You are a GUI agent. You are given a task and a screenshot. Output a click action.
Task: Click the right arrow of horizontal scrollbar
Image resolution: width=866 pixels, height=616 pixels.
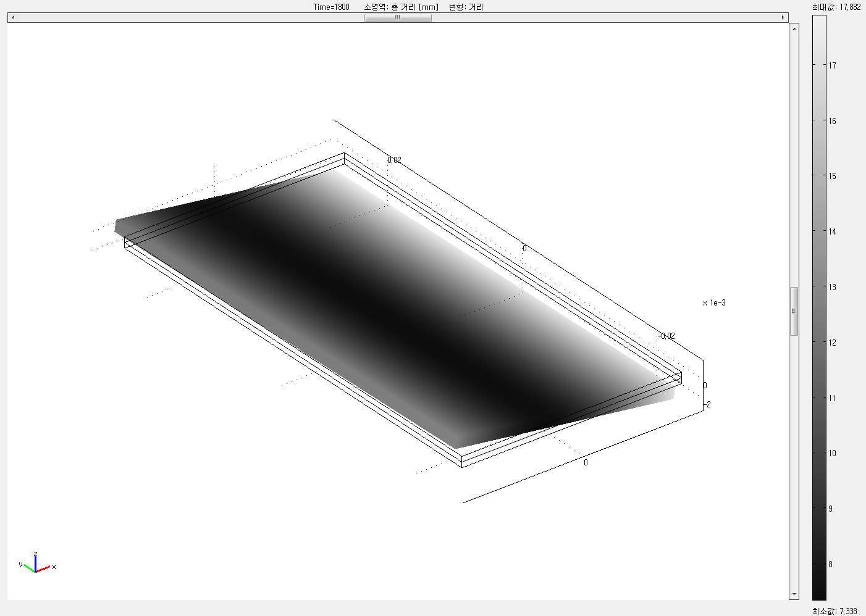(783, 17)
